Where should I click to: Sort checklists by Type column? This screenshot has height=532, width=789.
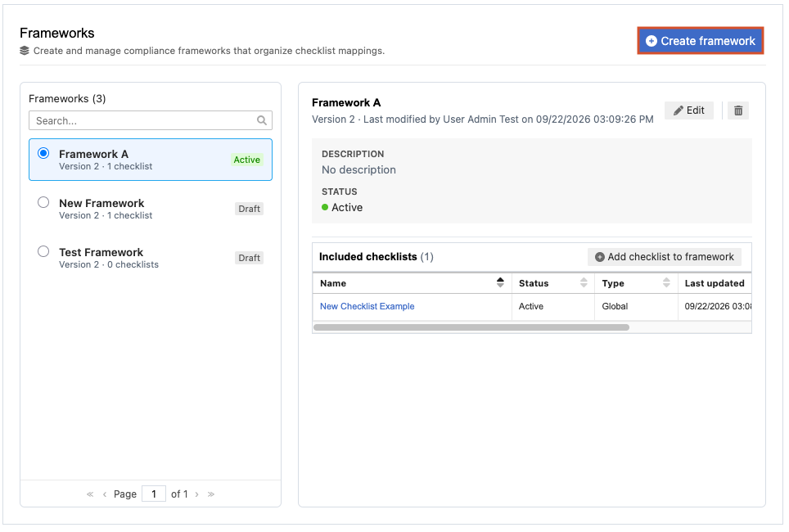[x=666, y=283]
